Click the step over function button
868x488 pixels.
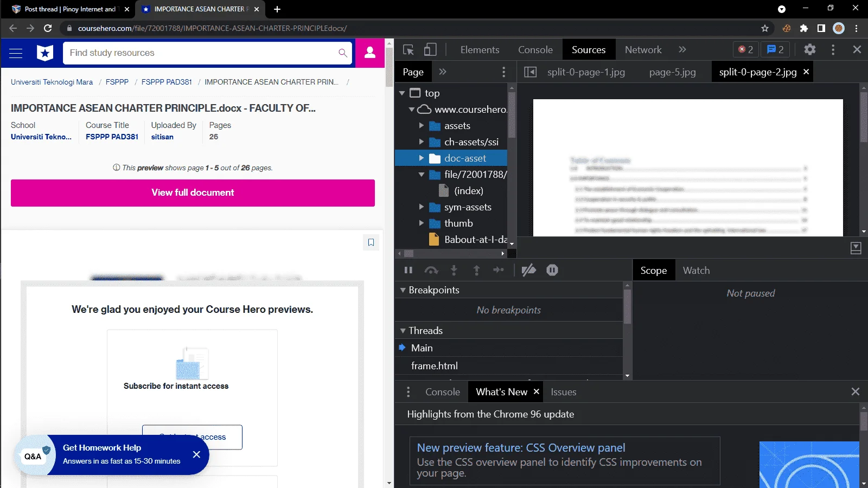pyautogui.click(x=431, y=270)
